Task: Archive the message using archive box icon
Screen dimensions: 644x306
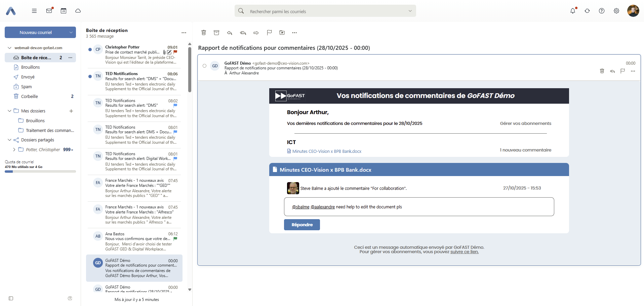Action: pyautogui.click(x=216, y=33)
